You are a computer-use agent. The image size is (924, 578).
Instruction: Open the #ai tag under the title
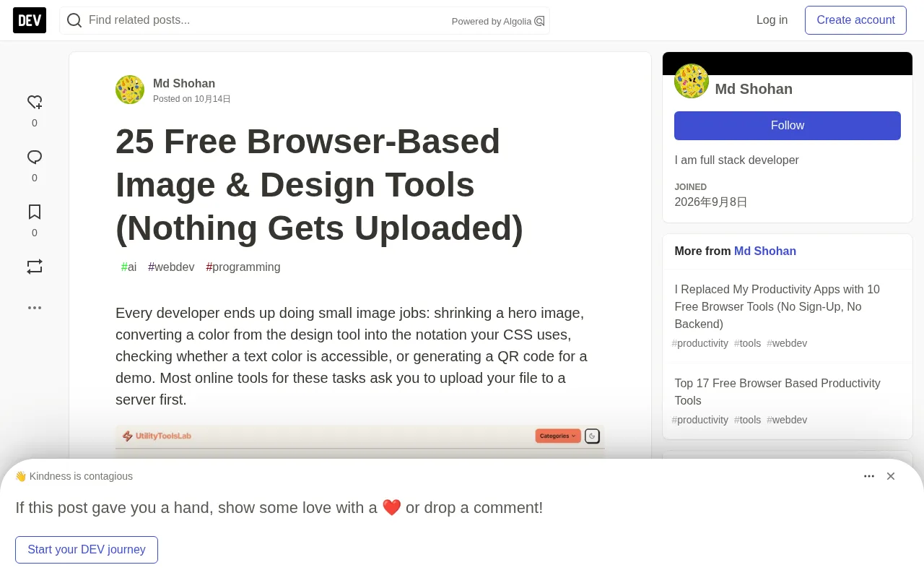click(x=128, y=267)
